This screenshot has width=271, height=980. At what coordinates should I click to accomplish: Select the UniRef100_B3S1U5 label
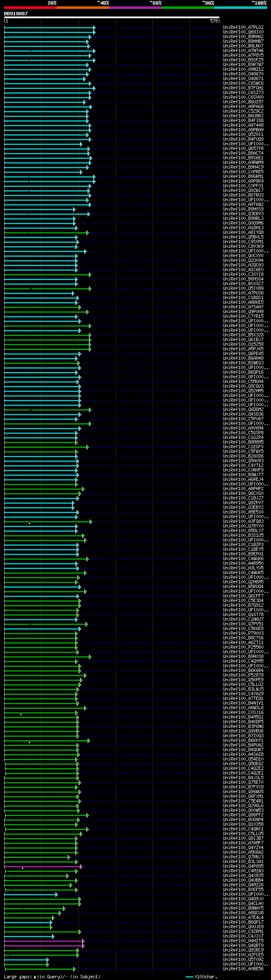point(243,536)
